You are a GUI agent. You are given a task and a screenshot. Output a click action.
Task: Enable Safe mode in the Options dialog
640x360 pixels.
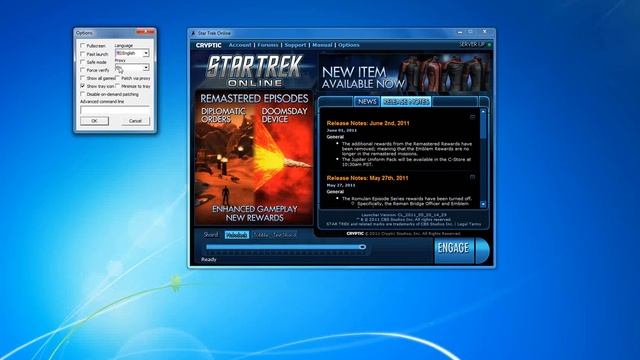click(x=83, y=62)
